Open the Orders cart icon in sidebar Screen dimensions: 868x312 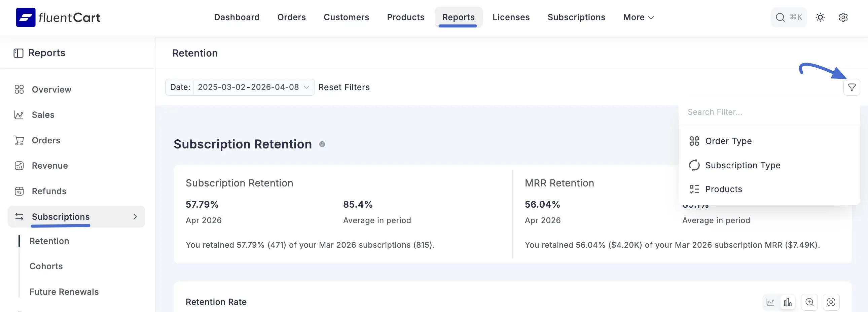pos(19,140)
